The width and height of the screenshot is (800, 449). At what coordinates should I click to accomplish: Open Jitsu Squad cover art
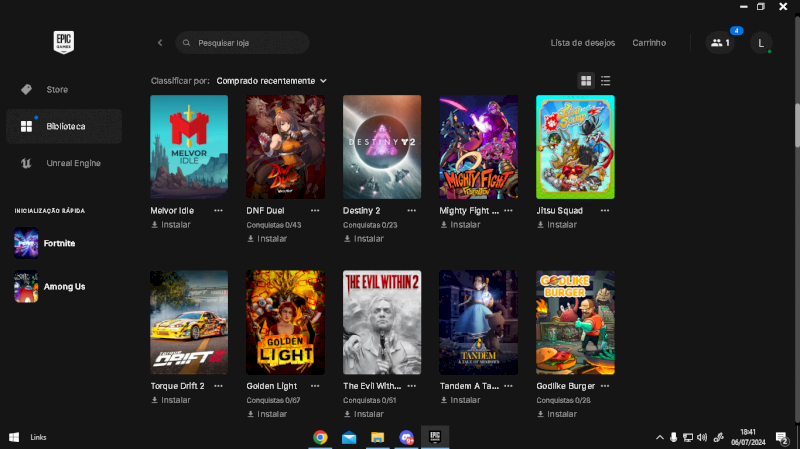coord(575,147)
